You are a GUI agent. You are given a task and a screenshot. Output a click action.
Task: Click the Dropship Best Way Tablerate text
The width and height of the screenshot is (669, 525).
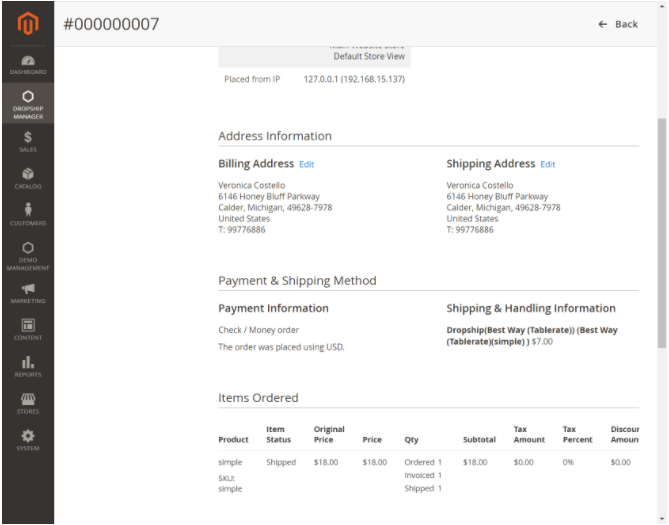[532, 336]
